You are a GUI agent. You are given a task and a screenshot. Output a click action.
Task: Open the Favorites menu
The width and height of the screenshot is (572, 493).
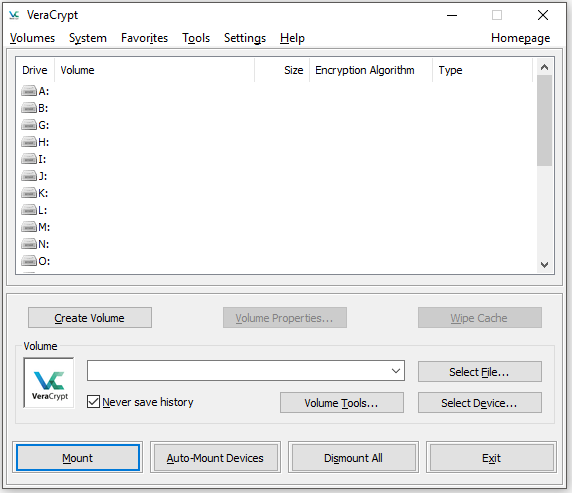click(144, 38)
